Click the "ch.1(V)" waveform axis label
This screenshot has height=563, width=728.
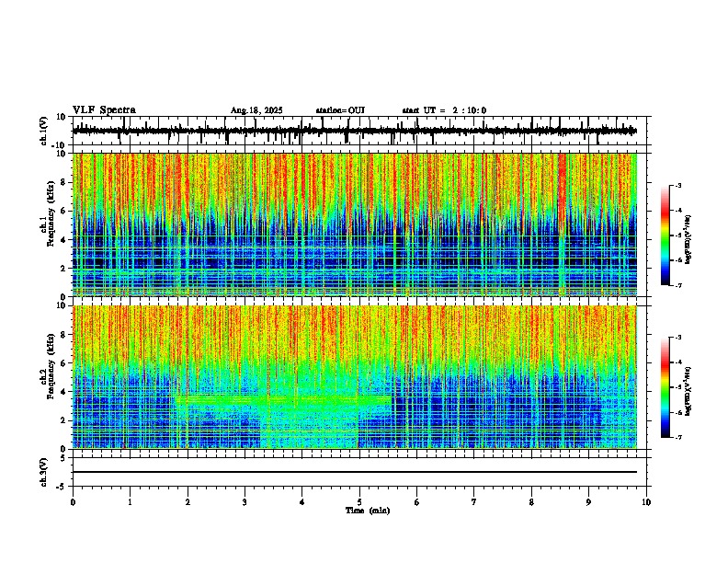click(44, 131)
